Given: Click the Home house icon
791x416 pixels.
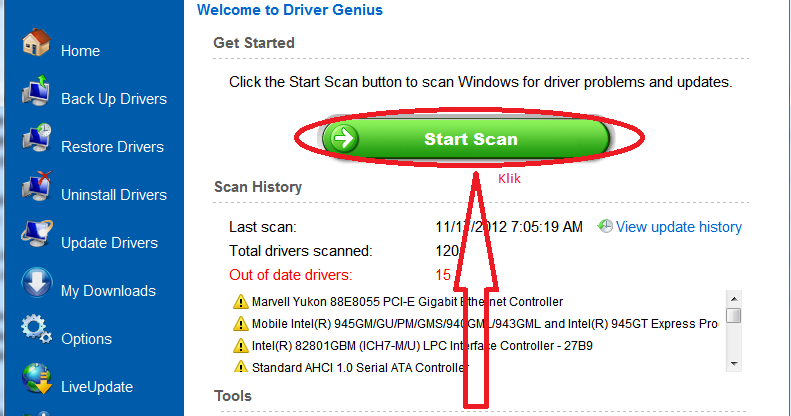Looking at the screenshot, I should [36, 42].
